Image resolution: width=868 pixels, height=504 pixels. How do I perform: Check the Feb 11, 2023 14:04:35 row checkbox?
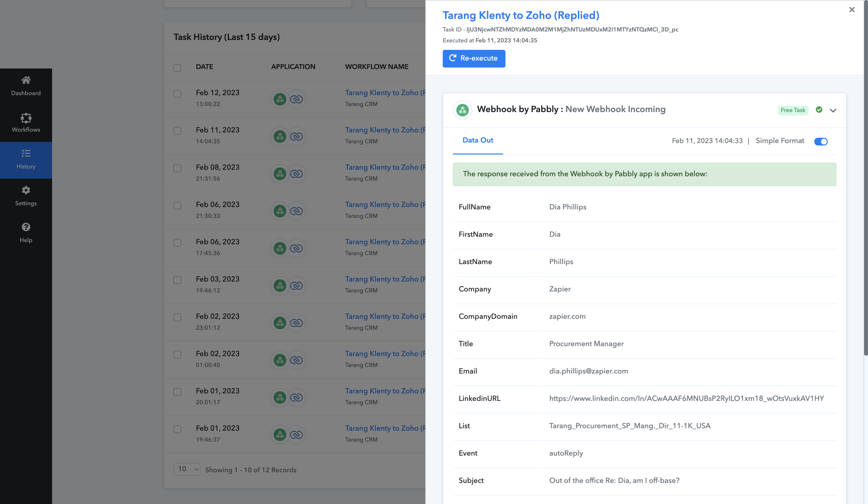177,131
